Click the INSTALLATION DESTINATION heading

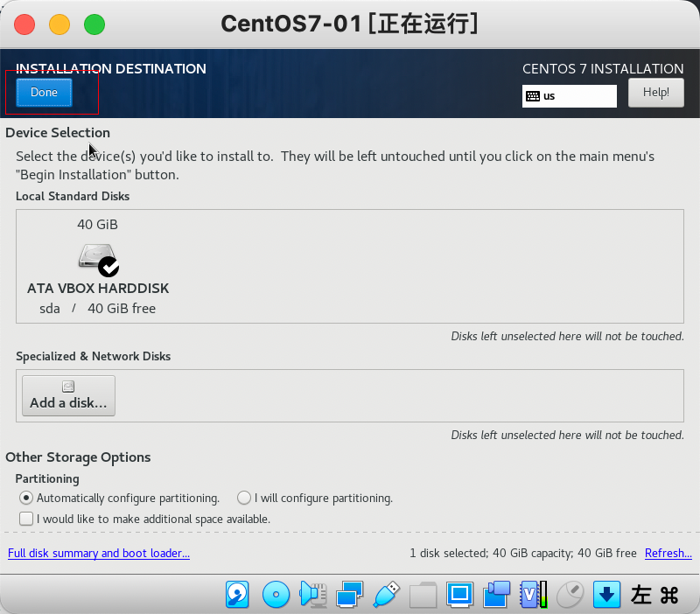click(111, 69)
